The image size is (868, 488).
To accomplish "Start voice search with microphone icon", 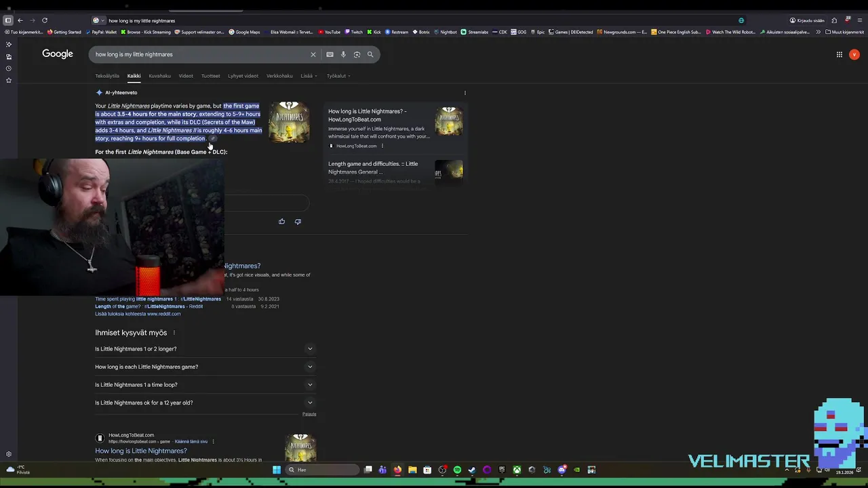I will tap(343, 54).
